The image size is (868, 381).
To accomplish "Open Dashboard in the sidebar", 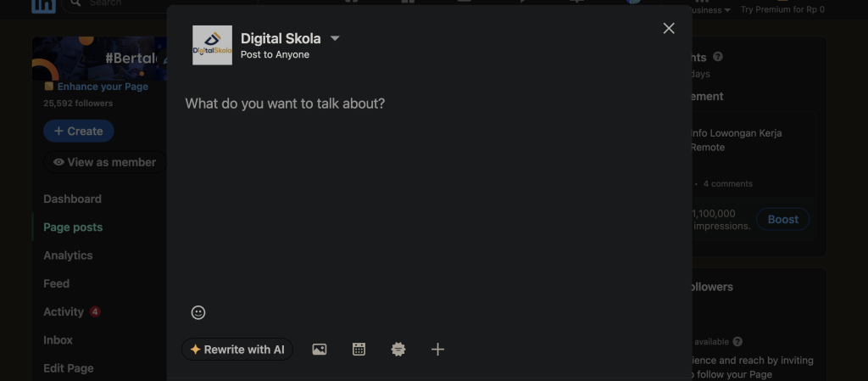I will (73, 199).
